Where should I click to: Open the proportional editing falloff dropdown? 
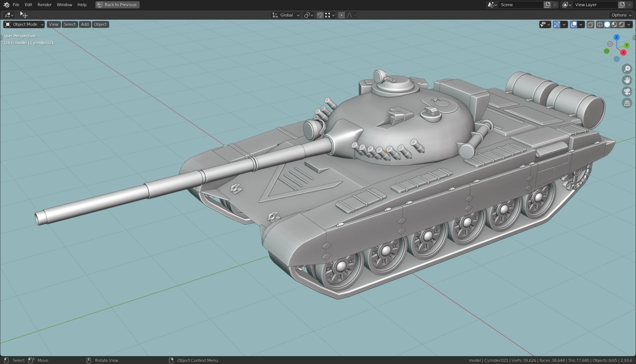coord(351,15)
